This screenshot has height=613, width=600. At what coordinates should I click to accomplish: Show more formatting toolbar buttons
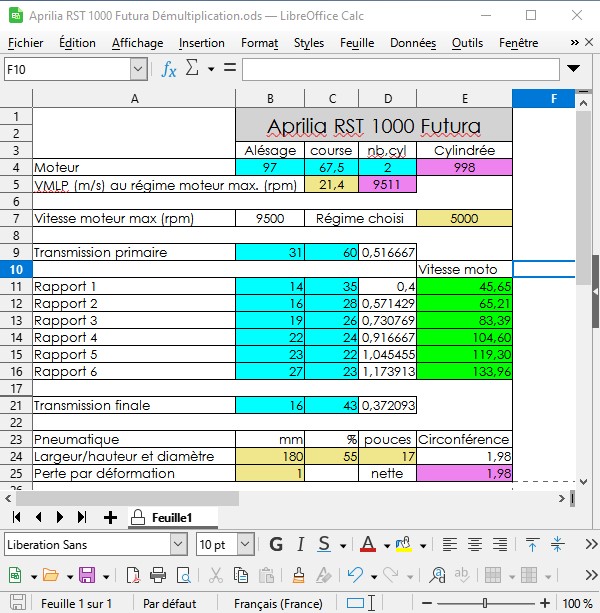[x=591, y=544]
